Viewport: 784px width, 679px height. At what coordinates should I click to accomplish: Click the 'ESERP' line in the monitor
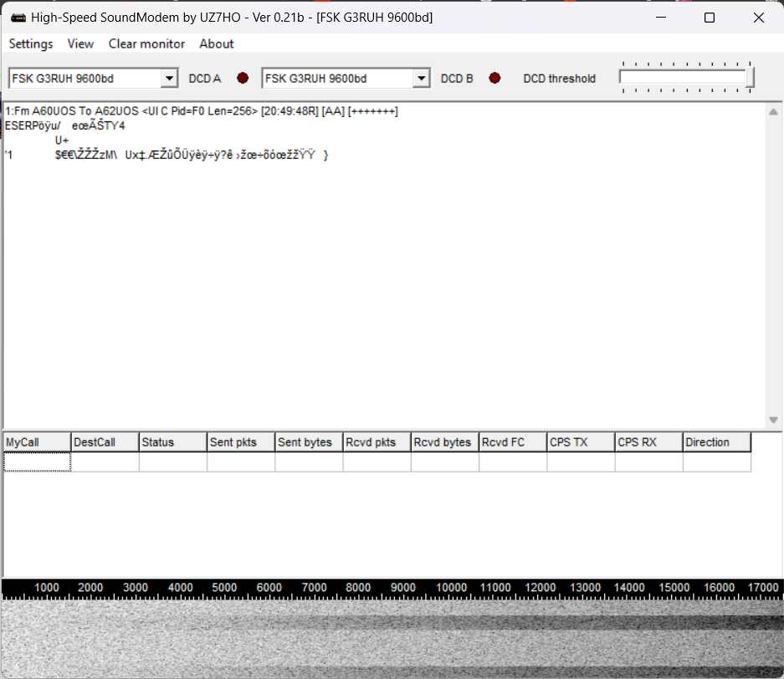[x=65, y=125]
